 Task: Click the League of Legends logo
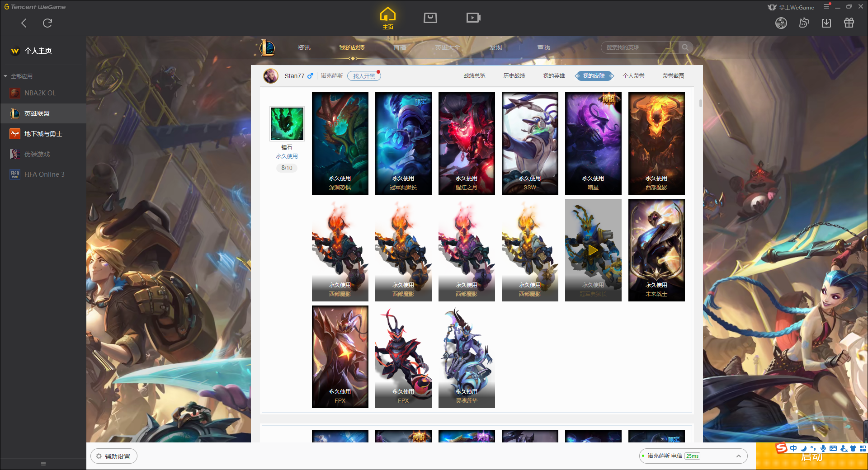pyautogui.click(x=267, y=47)
